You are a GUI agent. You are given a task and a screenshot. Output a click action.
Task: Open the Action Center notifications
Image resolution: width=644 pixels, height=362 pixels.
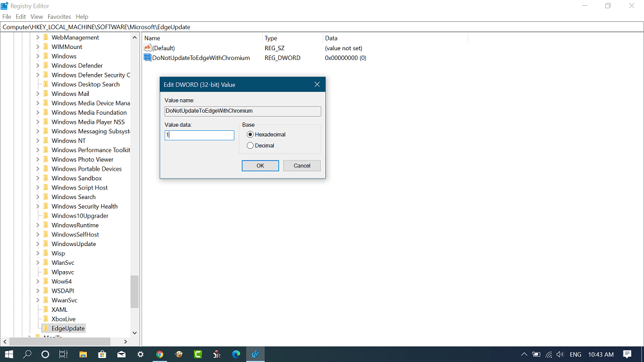[627, 354]
